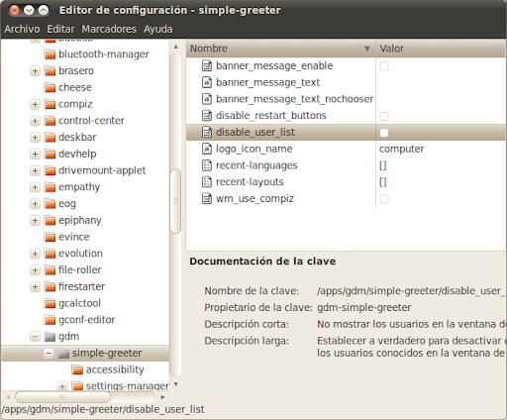Click the firestarter folder icon

(x=50, y=286)
